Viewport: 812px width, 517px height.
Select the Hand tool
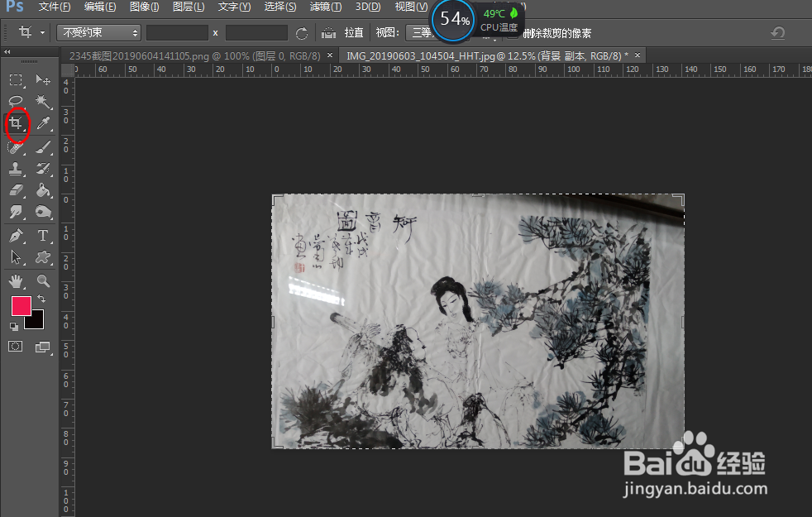[x=16, y=281]
